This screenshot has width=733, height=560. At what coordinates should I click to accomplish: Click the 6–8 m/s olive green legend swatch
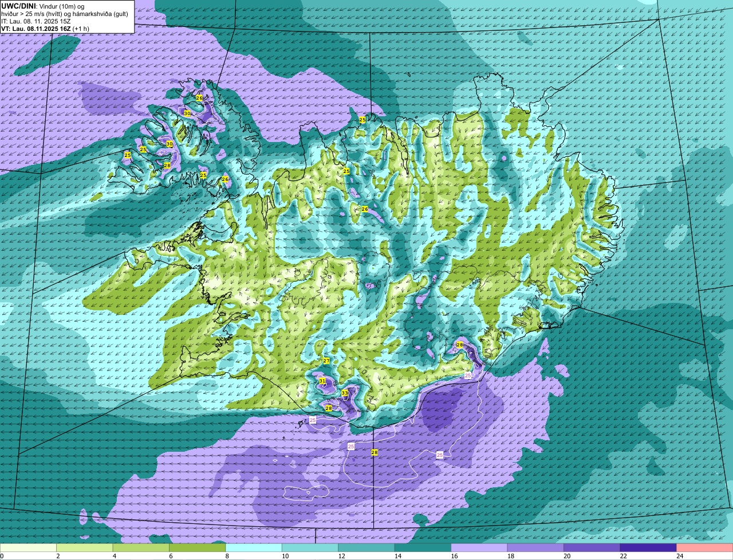point(198,547)
